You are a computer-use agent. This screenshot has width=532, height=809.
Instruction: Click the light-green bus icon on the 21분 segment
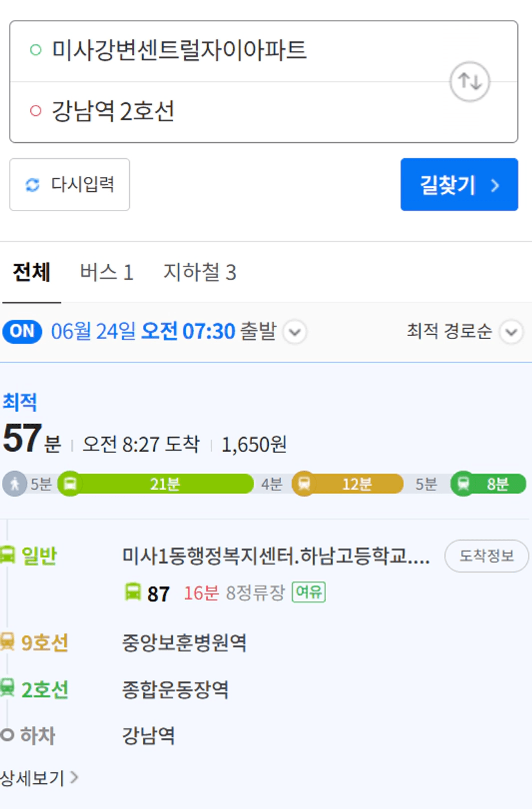(x=70, y=484)
